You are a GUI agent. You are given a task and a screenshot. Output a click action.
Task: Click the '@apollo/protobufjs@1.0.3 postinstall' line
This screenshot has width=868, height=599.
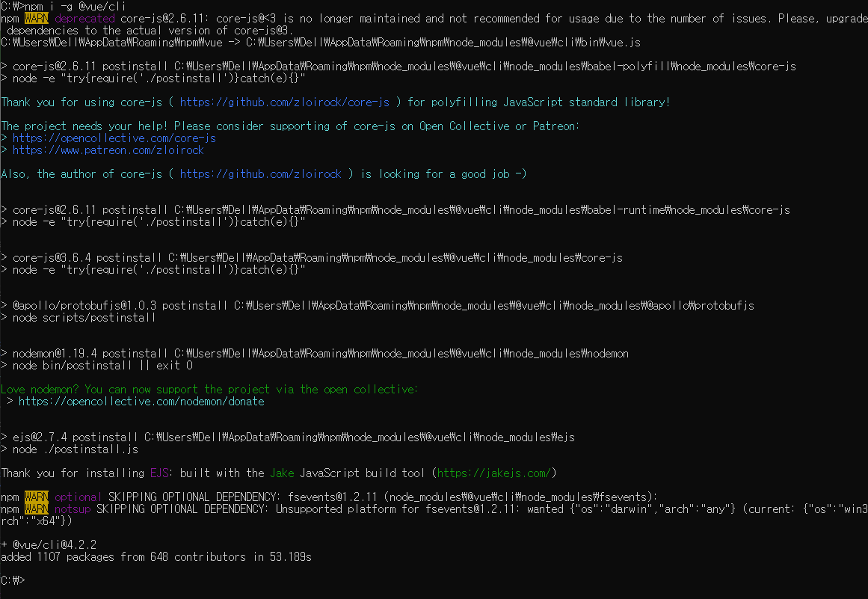coord(378,306)
